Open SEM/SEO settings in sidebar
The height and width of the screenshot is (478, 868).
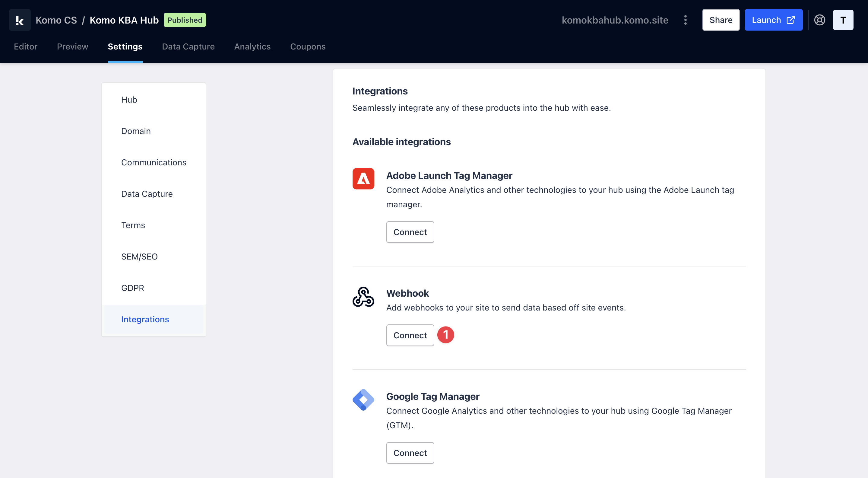click(154, 256)
